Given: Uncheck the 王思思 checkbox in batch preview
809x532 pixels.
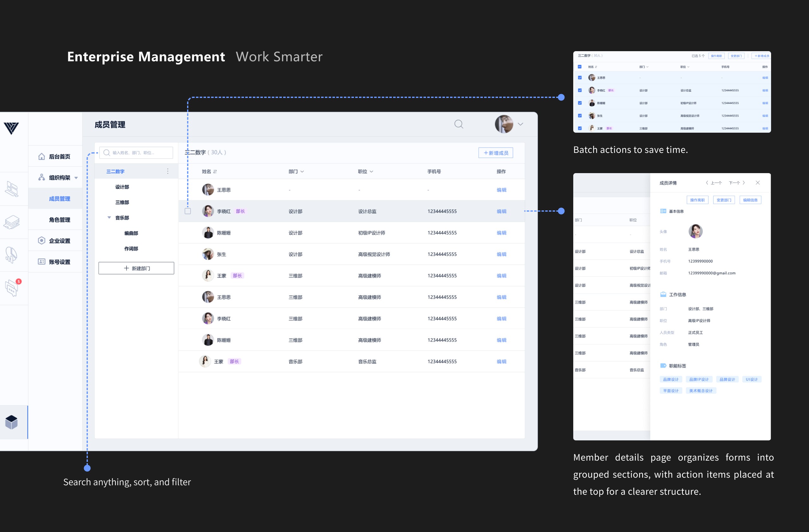Looking at the screenshot, I should [x=580, y=78].
